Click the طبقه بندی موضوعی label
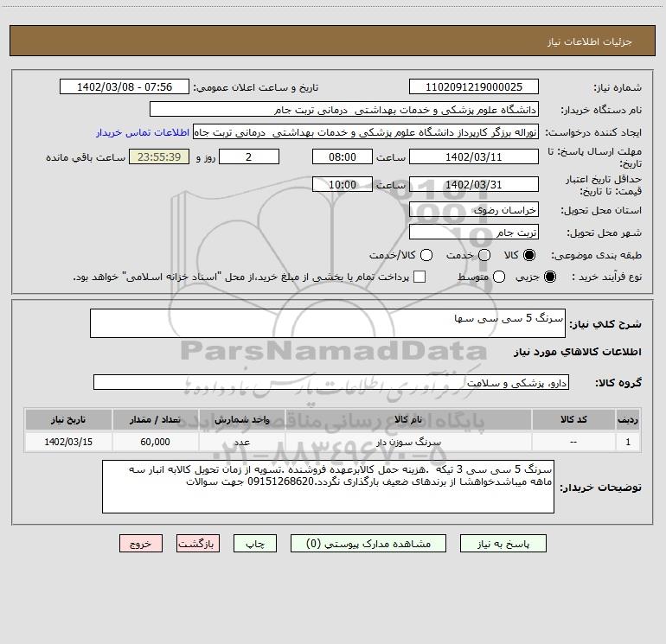Image resolution: width=666 pixels, height=644 pixels. pyautogui.click(x=596, y=256)
